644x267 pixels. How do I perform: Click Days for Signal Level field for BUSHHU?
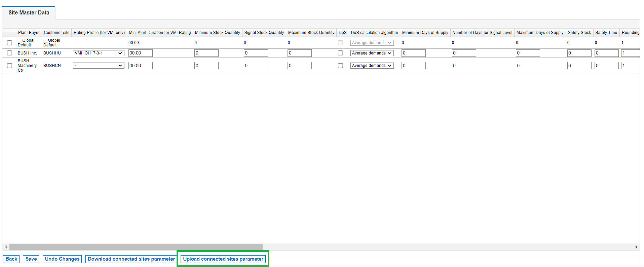click(x=464, y=53)
